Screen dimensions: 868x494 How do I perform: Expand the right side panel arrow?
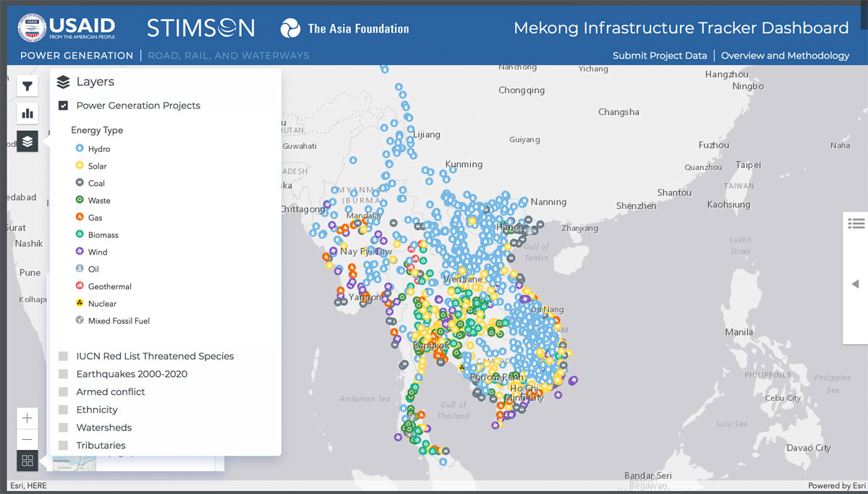(x=856, y=284)
